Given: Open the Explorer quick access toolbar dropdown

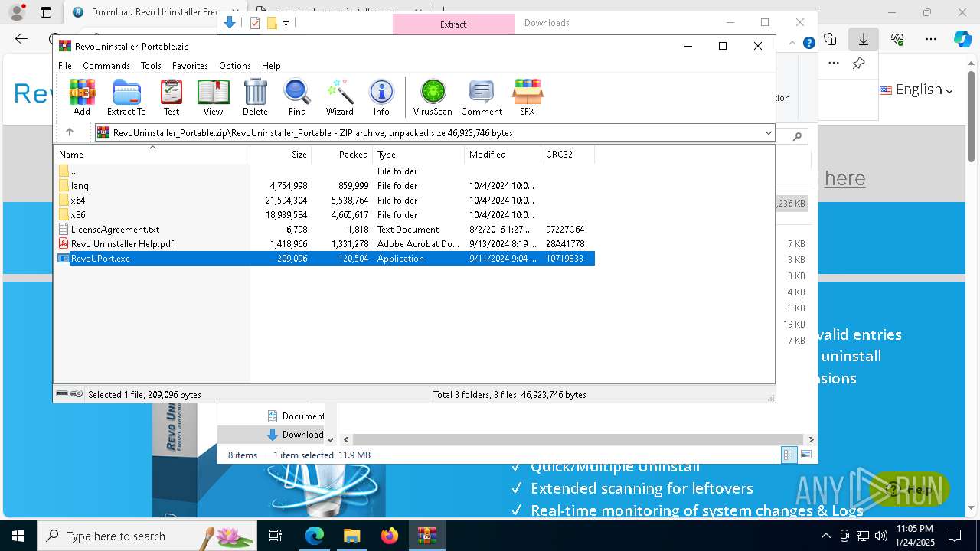Looking at the screenshot, I should point(286,24).
